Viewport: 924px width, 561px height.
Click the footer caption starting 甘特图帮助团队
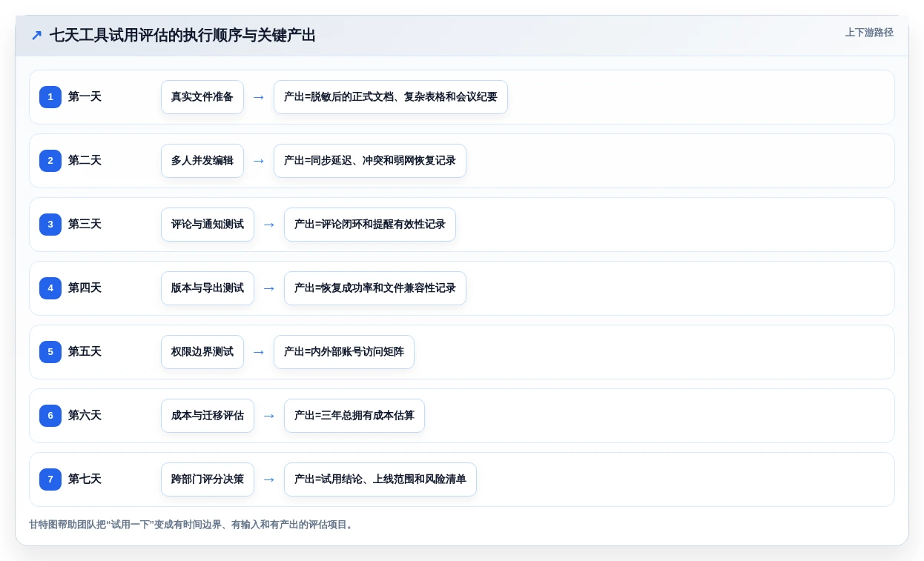192,525
